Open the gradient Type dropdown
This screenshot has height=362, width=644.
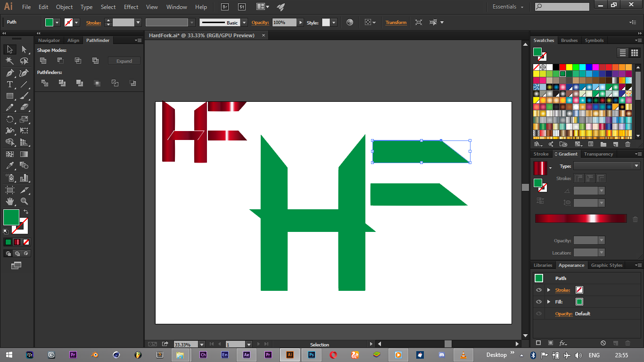pos(636,166)
